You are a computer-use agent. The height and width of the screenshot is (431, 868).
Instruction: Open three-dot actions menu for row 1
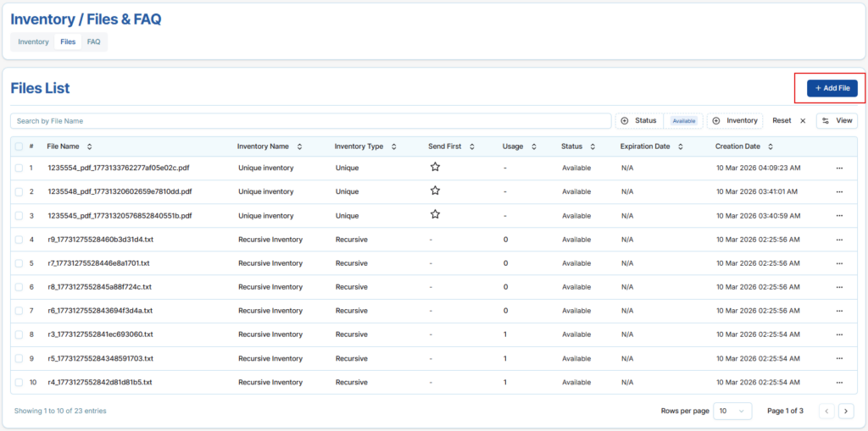[x=839, y=168]
